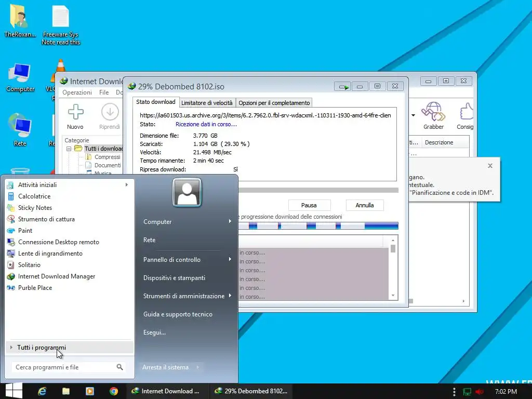The height and width of the screenshot is (399, 532).
Task: Open the toolbar overflow dropdown arrow near Grabber
Action: [413, 115]
